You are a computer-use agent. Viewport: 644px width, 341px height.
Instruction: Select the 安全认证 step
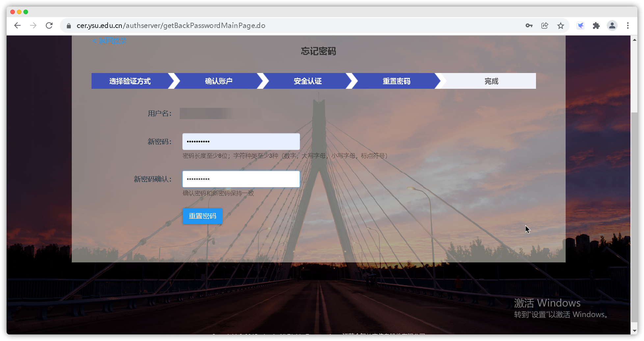tap(308, 81)
